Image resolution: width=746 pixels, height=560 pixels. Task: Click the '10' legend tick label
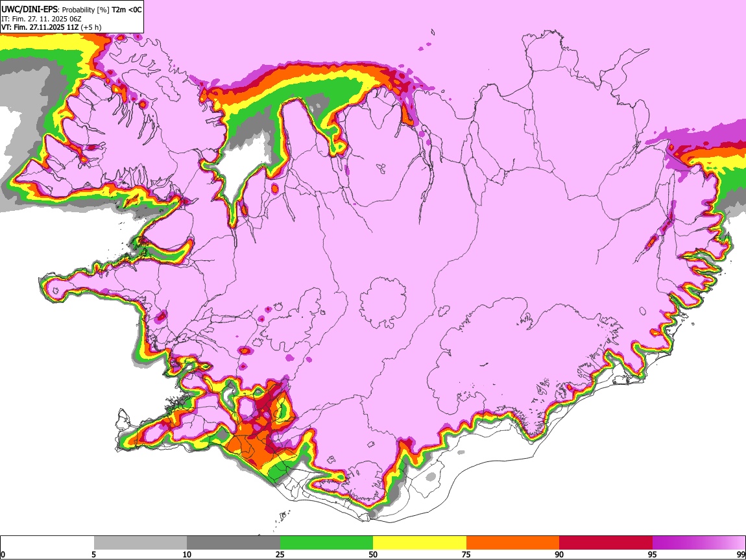187,555
